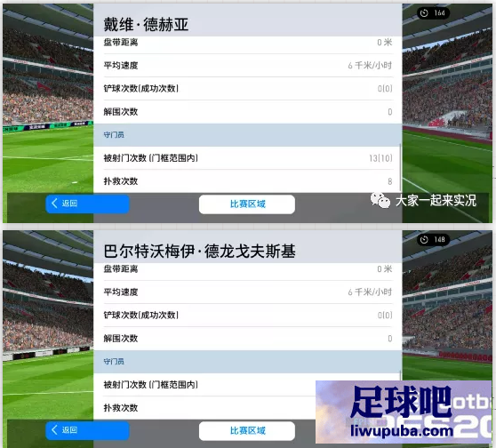The width and height of the screenshot is (496, 448).
Task: Click the 巴尔特沃梅伊·德龙戈夫斯基 name header
Action: pos(200,252)
